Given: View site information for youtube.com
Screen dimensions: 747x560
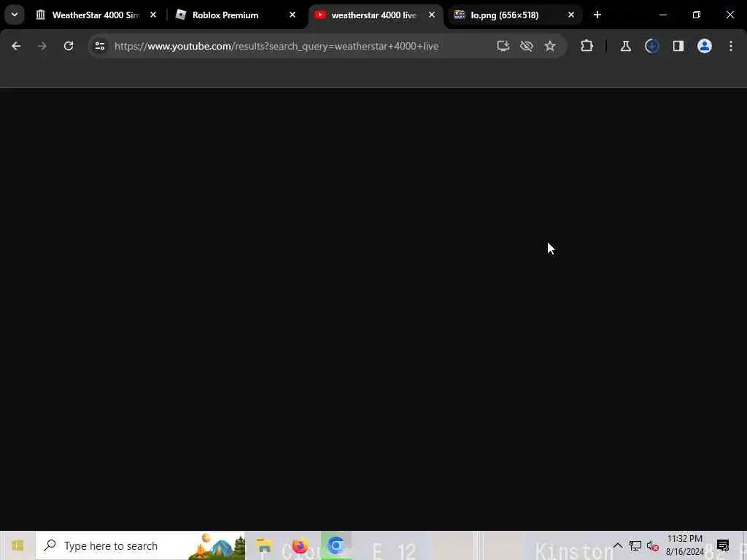Looking at the screenshot, I should click(x=99, y=46).
